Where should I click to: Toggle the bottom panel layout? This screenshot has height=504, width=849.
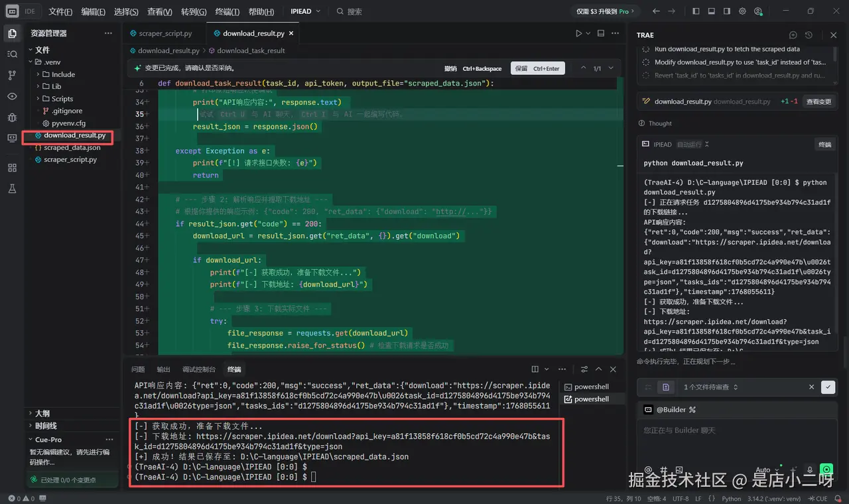[712, 11]
